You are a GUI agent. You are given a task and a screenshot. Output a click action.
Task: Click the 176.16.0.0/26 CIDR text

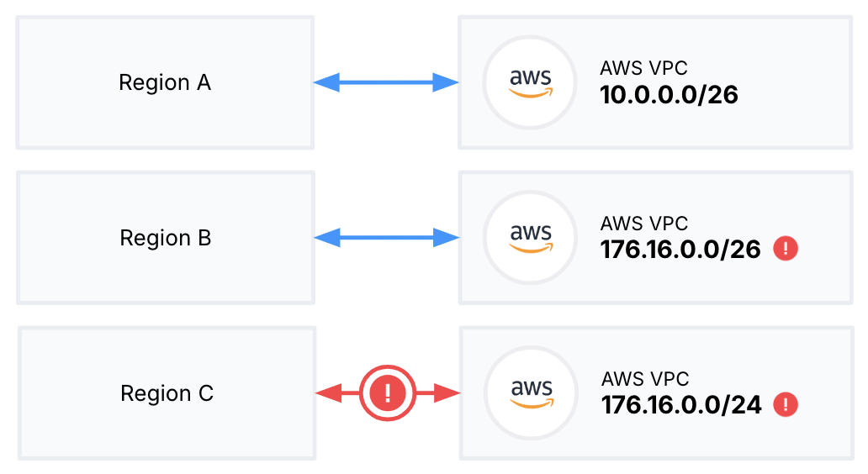[x=680, y=250]
